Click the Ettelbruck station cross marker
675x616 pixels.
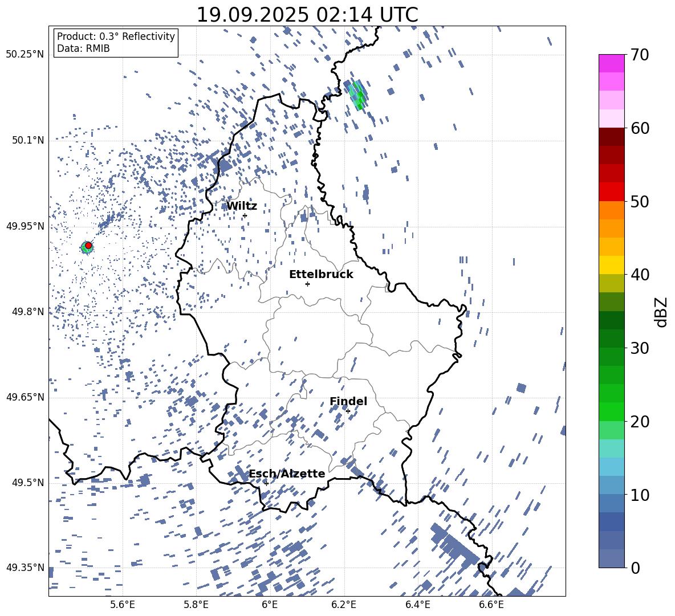click(x=307, y=284)
